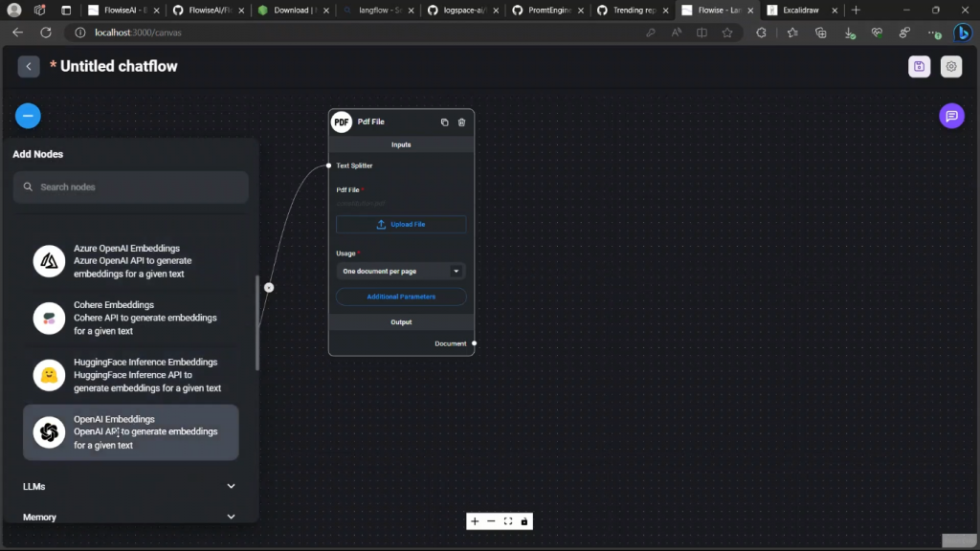Click the back arrow beside Untitled chatflow
Screen dimensions: 980x551
click(29, 66)
